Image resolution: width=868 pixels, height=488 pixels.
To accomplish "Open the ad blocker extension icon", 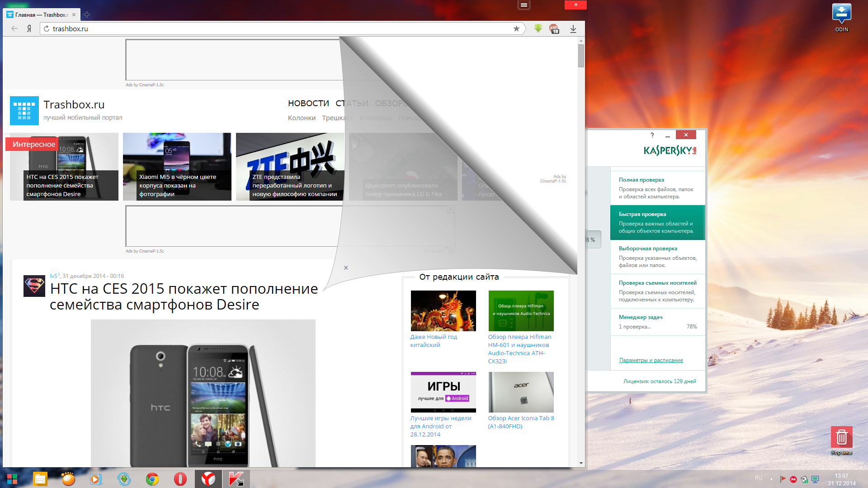I will pos(554,29).
